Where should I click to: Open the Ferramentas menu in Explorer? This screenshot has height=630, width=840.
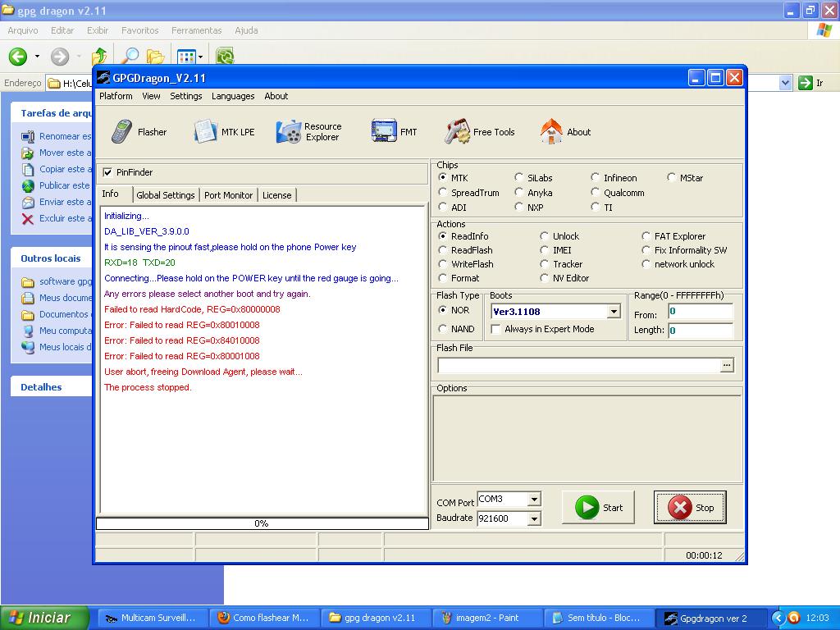tap(197, 30)
